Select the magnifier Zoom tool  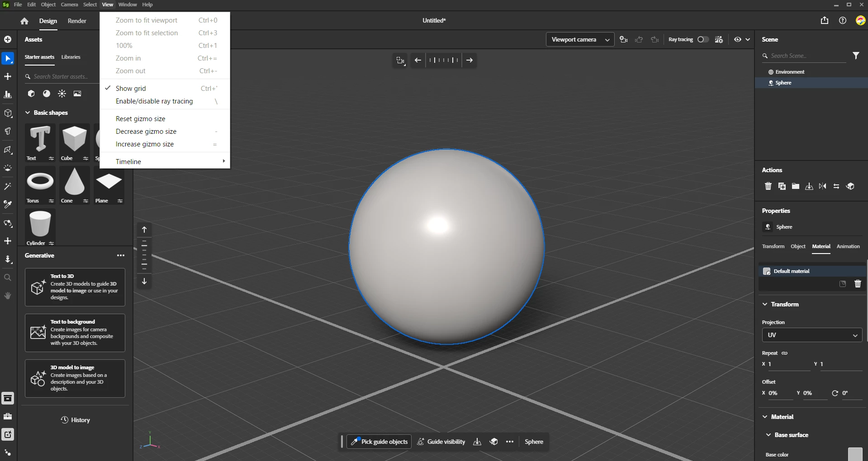coord(8,278)
